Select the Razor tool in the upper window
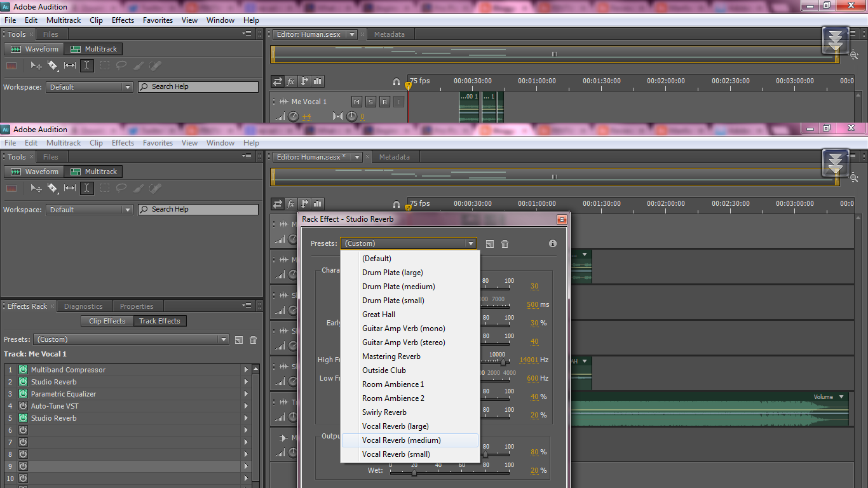The image size is (868, 488). tap(53, 65)
